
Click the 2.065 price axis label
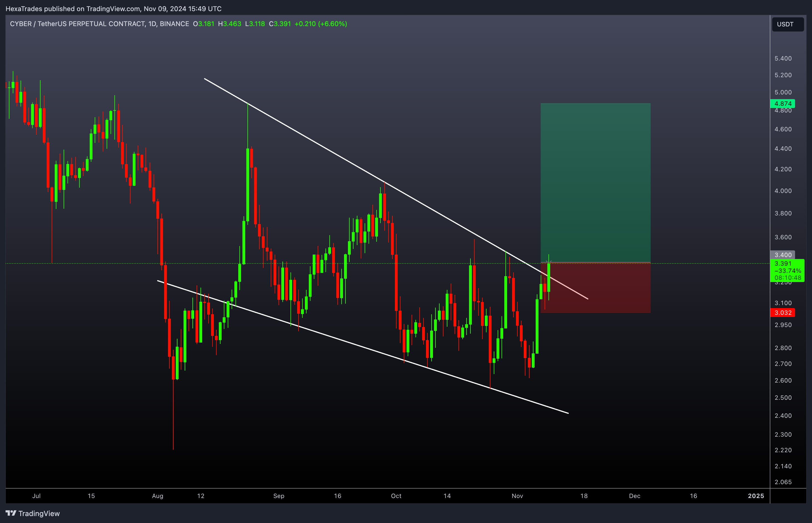click(783, 482)
